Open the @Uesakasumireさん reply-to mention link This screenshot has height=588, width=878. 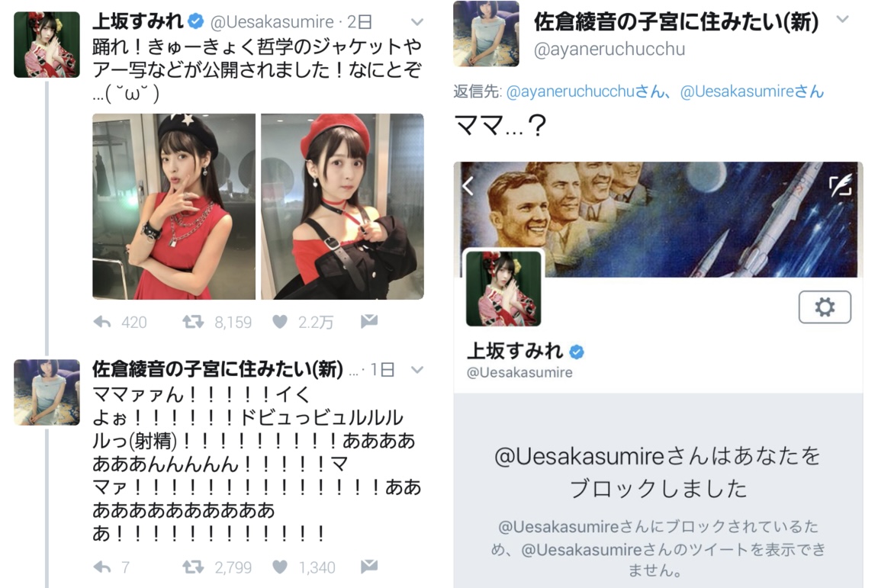click(752, 92)
